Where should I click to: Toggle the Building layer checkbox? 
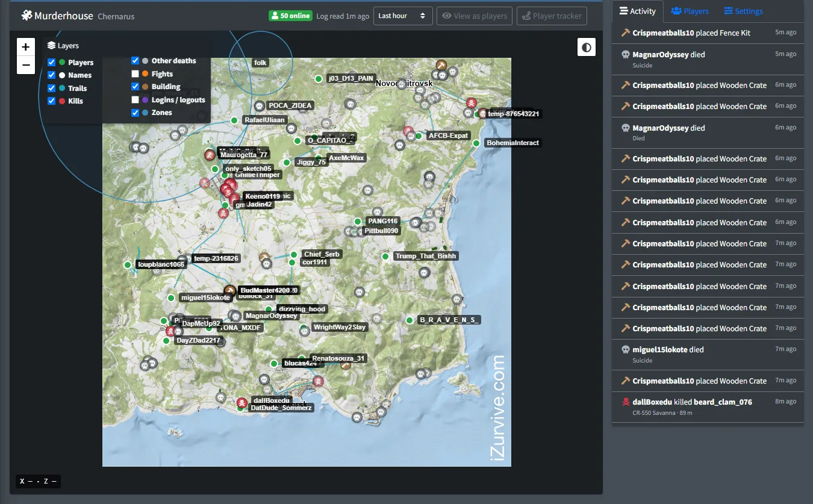coord(135,87)
